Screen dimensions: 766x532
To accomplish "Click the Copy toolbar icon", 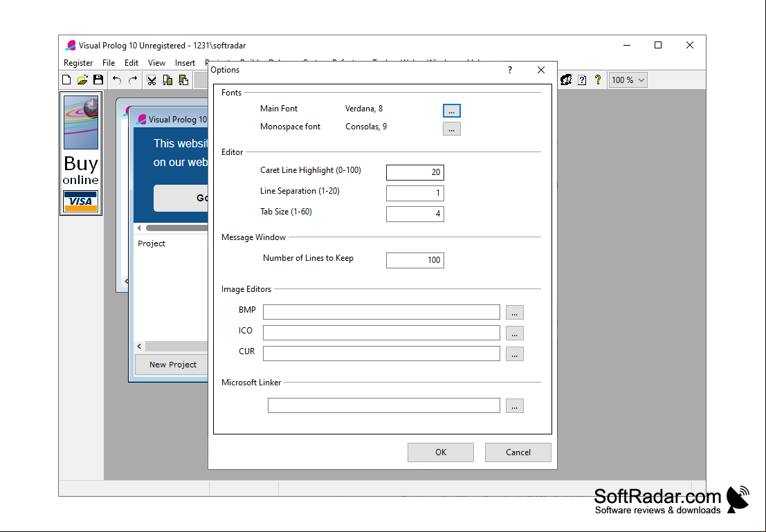I will coord(167,80).
